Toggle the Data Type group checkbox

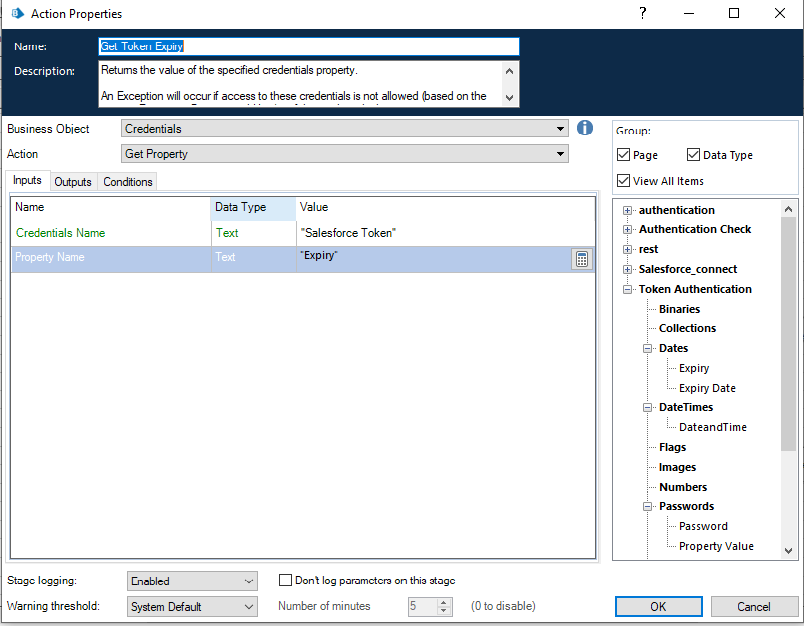click(x=694, y=155)
